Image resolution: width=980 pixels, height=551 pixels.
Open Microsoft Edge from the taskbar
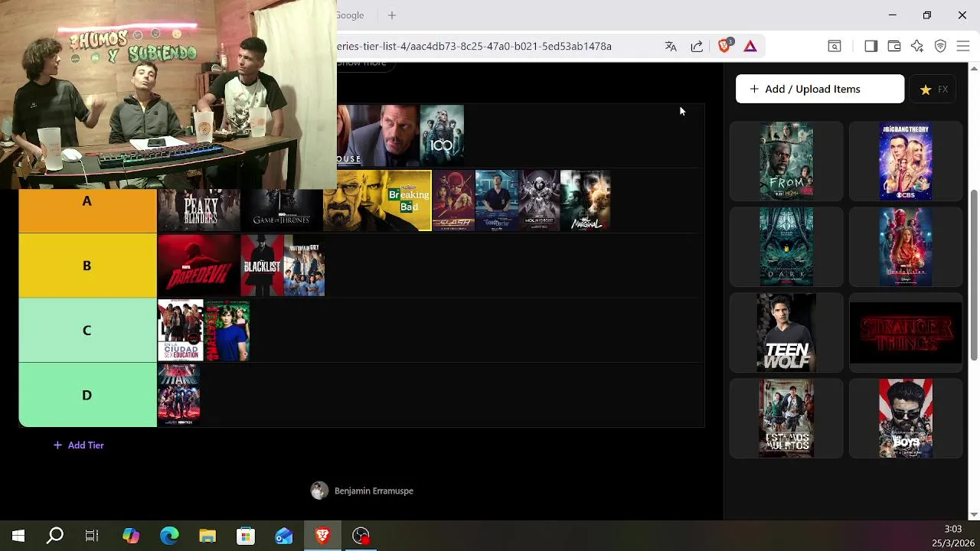[x=169, y=536]
